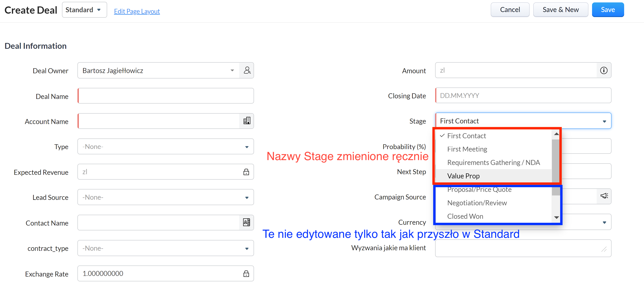Click the Exchange Rate lock icon
Screen dimensions: 644x295
246,274
